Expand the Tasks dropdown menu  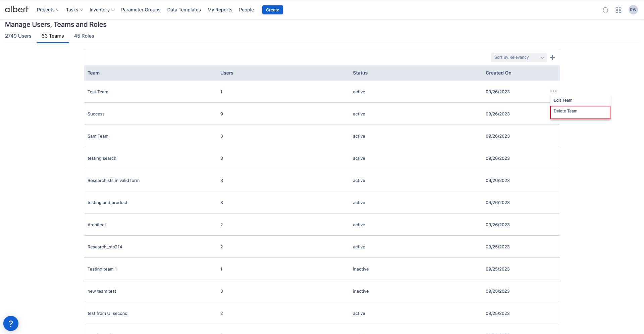pyautogui.click(x=74, y=10)
